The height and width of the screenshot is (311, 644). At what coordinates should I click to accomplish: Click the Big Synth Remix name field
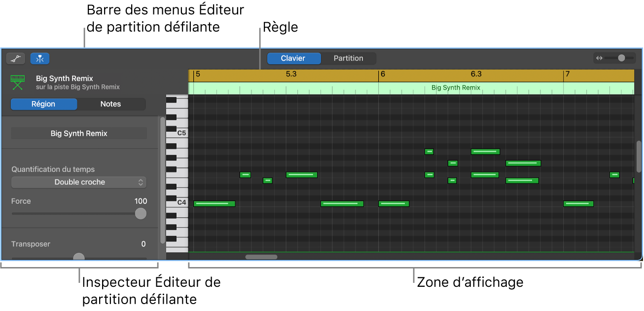(79, 133)
